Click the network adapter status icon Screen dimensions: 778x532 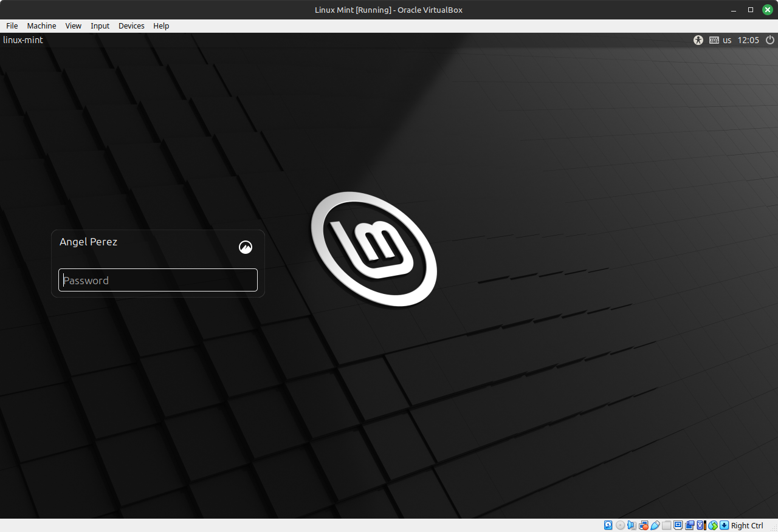(644, 525)
